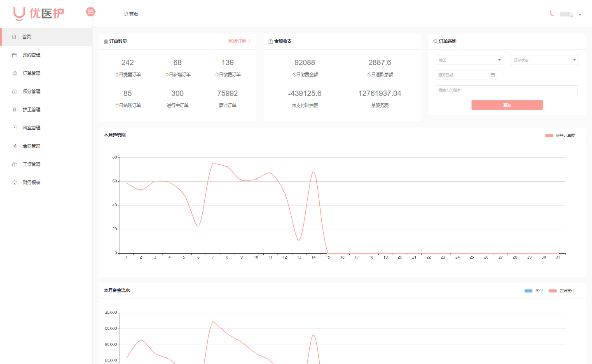Click the 查询 search button
592x364 pixels.
point(507,105)
